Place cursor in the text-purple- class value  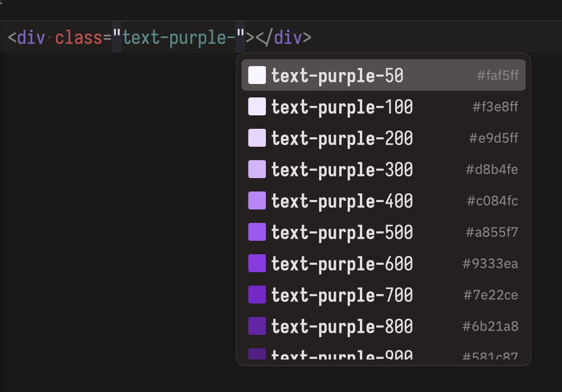179,38
